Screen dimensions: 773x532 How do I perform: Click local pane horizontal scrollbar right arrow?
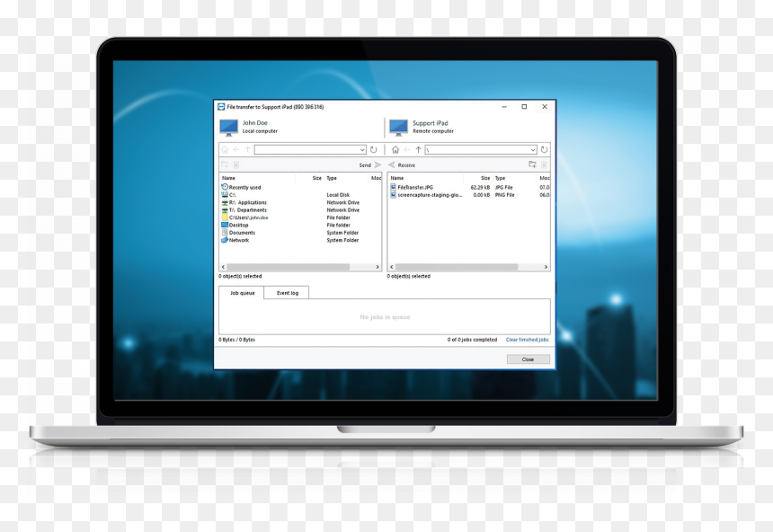pos(378,267)
